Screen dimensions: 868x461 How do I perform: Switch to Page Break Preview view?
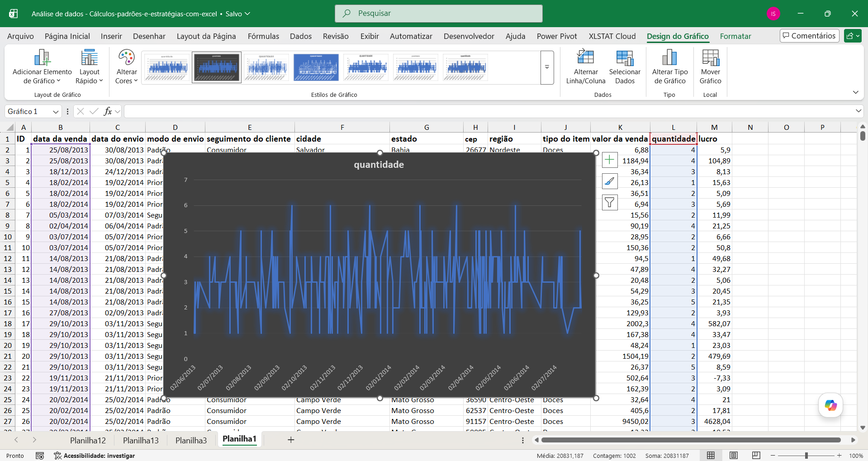(756, 456)
